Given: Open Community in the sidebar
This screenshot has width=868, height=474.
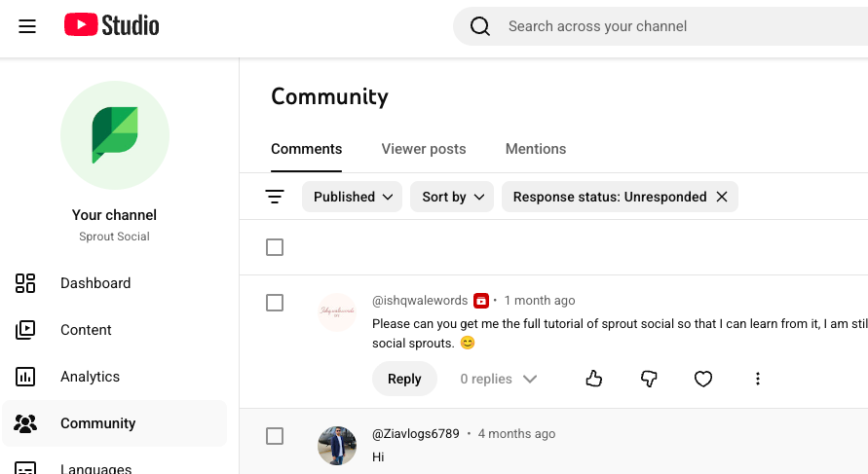Looking at the screenshot, I should 115,423.
